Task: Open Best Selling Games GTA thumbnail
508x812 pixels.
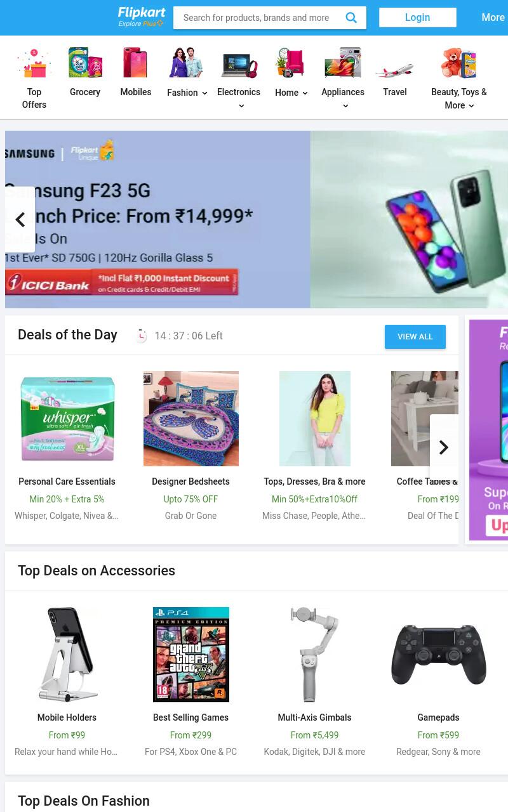Action: [191, 655]
